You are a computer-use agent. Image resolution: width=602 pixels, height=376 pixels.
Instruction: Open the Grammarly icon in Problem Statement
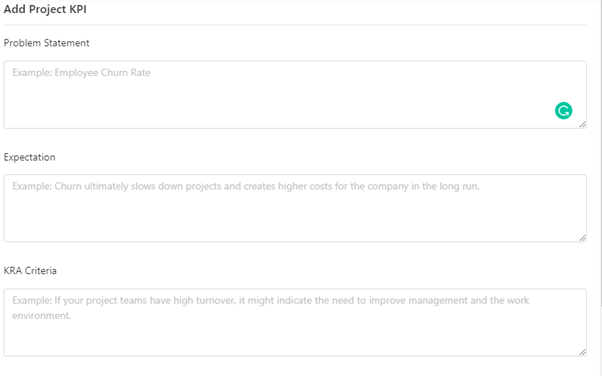(x=563, y=111)
